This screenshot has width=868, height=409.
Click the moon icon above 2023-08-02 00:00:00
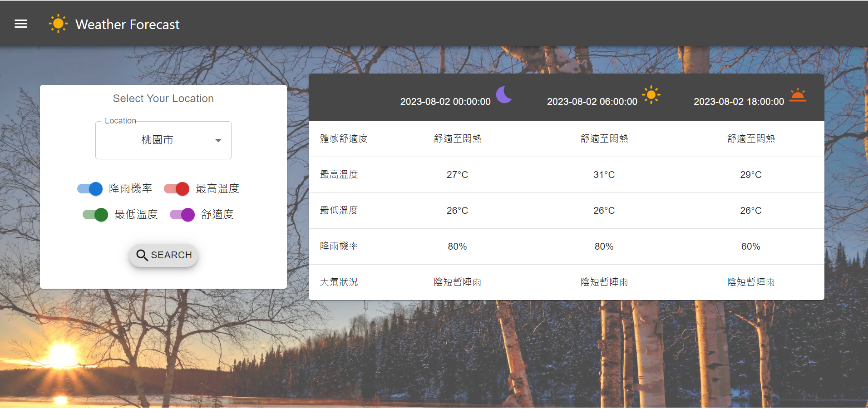click(x=504, y=95)
